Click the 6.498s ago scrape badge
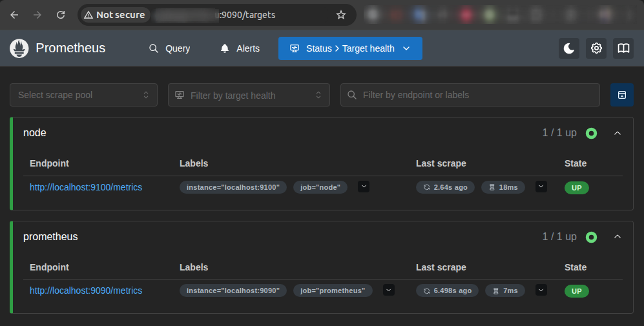 447,290
